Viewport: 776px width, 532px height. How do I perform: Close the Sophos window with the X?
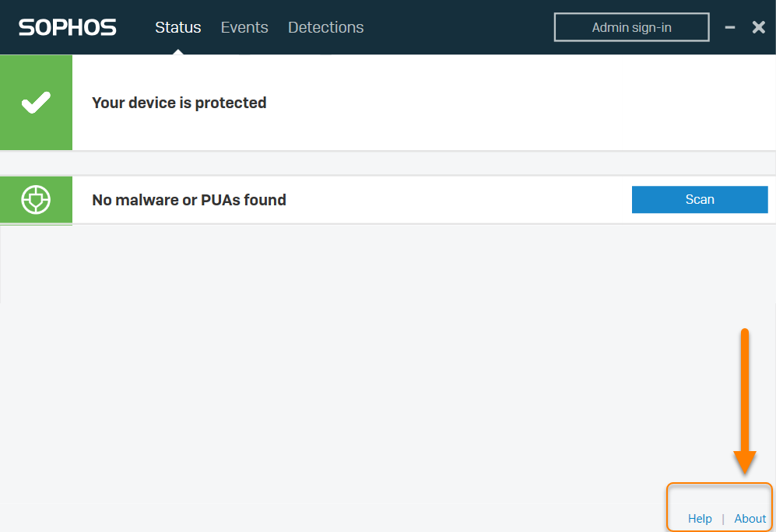(x=759, y=27)
